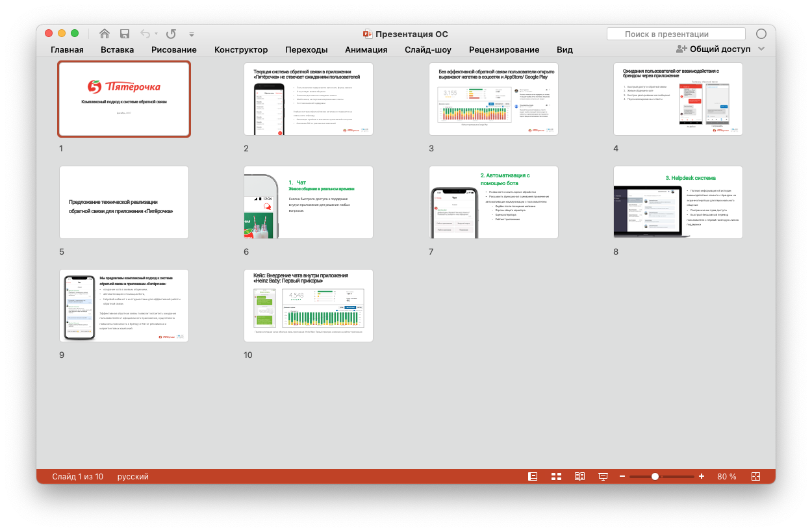Open the Анимация tab
The width and height of the screenshot is (812, 532).
366,49
